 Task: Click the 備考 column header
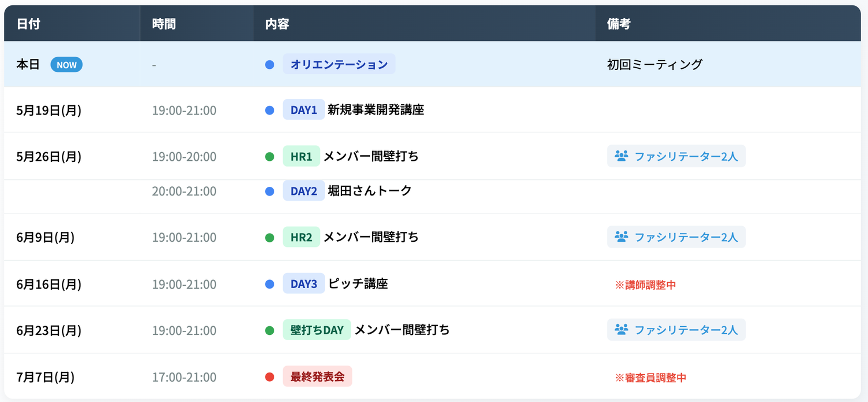pyautogui.click(x=619, y=24)
